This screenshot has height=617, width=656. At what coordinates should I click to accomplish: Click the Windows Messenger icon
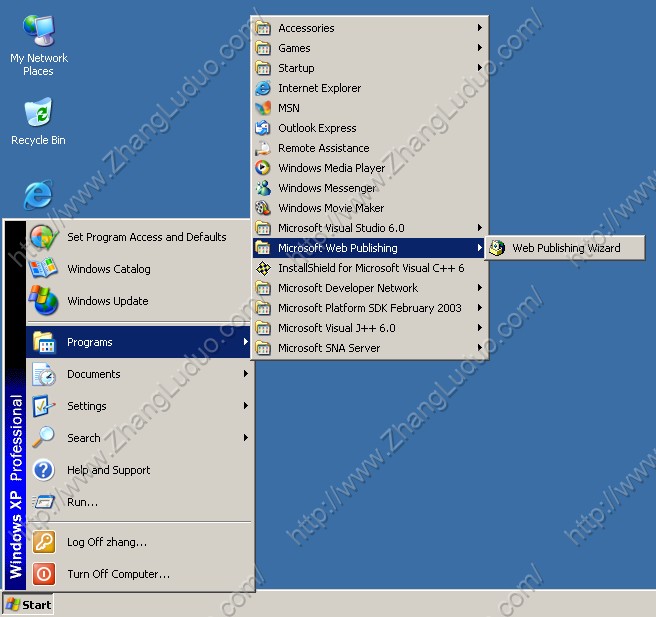pyautogui.click(x=263, y=188)
